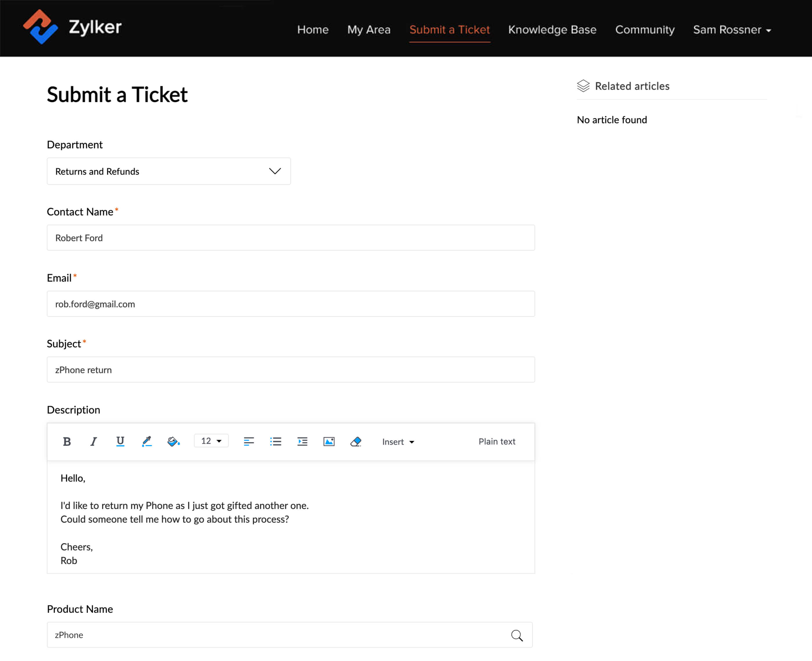812x661 pixels.
Task: Click the Bold formatting icon
Action: (x=67, y=442)
